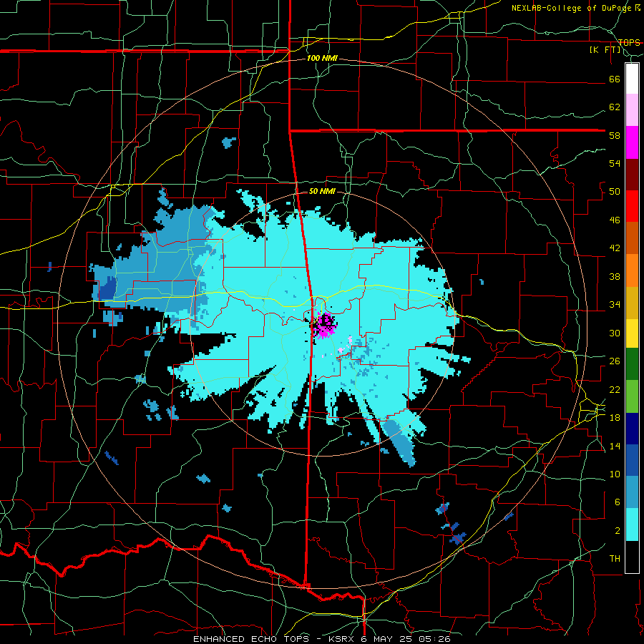Click the legend value '14'
This screenshot has width=644, height=644.
[615, 446]
